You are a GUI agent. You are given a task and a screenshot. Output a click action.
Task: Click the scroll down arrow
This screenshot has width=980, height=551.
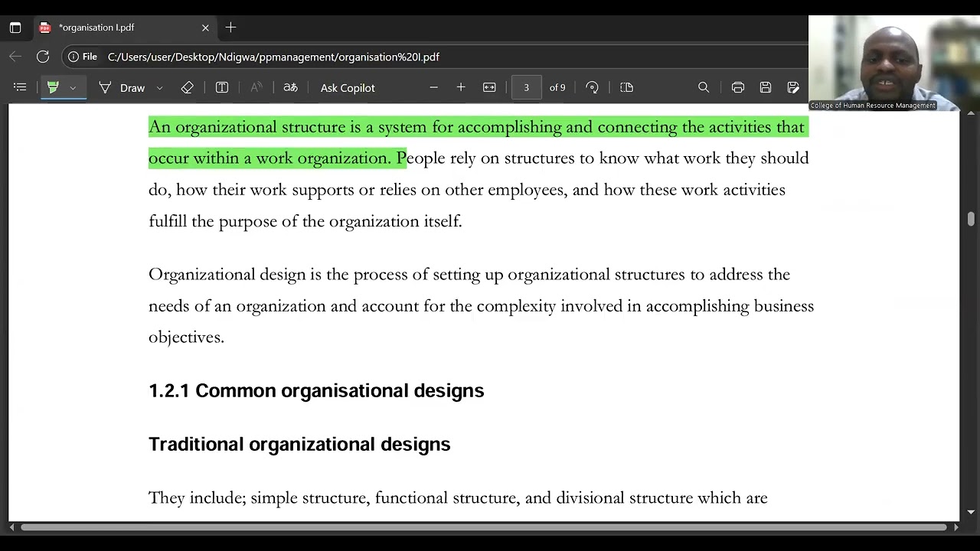(x=971, y=512)
